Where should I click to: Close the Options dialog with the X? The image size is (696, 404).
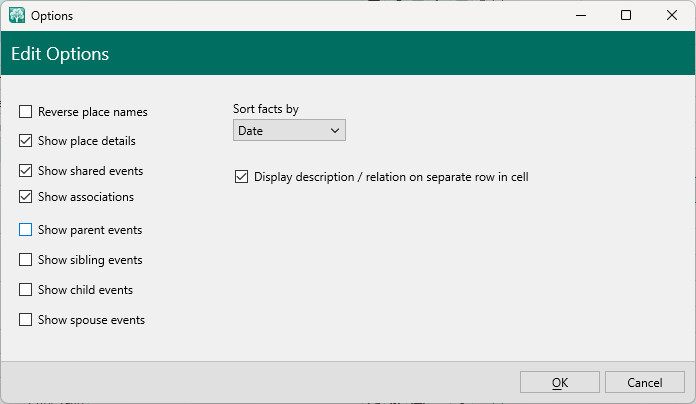tap(672, 16)
